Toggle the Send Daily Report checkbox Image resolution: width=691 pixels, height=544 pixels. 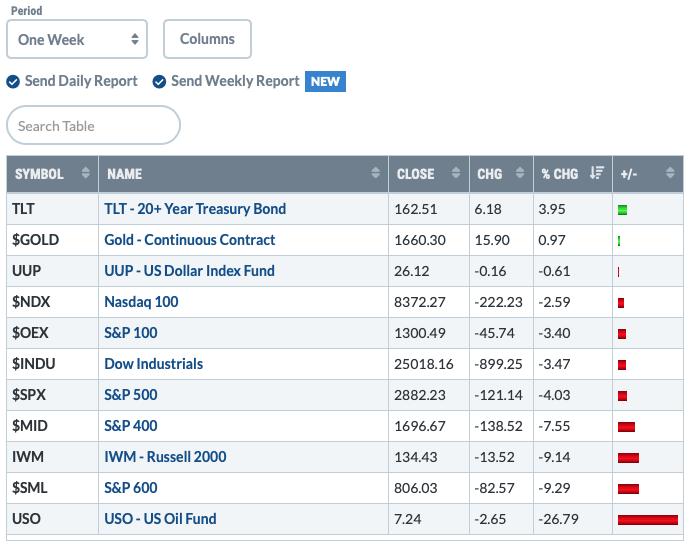(x=13, y=82)
